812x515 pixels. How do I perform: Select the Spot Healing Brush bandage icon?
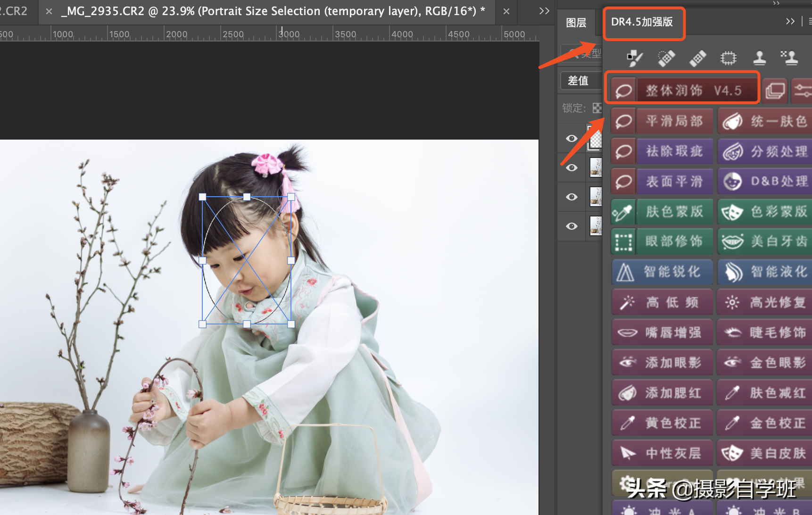666,58
